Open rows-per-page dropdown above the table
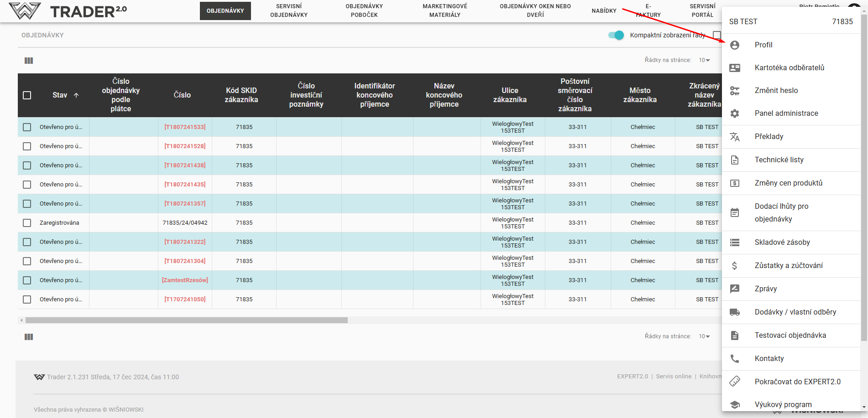The width and height of the screenshot is (868, 418). pyautogui.click(x=704, y=60)
